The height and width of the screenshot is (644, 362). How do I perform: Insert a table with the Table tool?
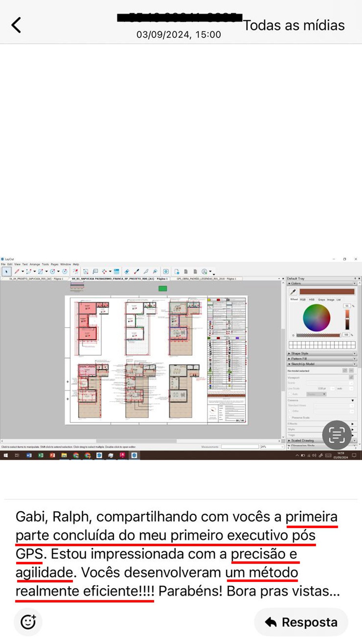tap(116, 272)
